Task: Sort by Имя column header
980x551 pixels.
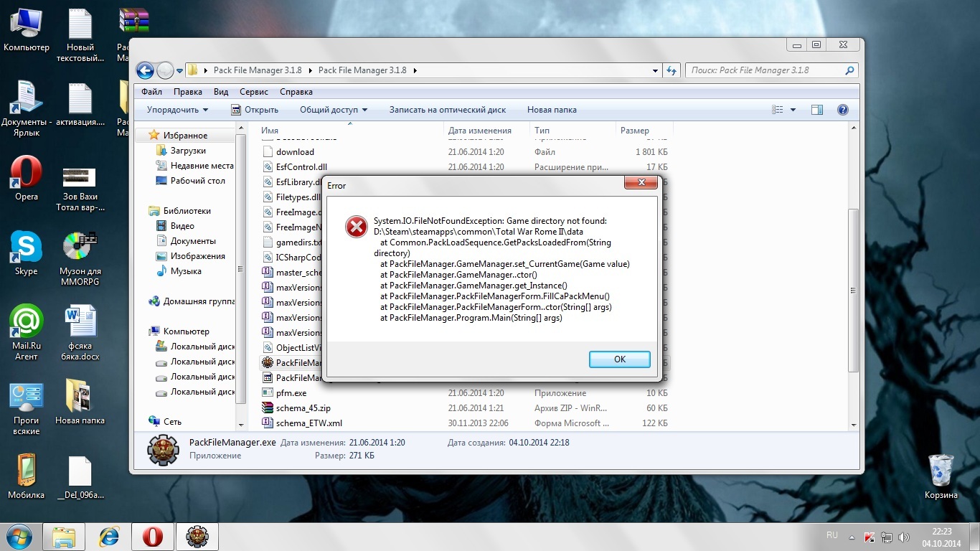Action: point(270,131)
